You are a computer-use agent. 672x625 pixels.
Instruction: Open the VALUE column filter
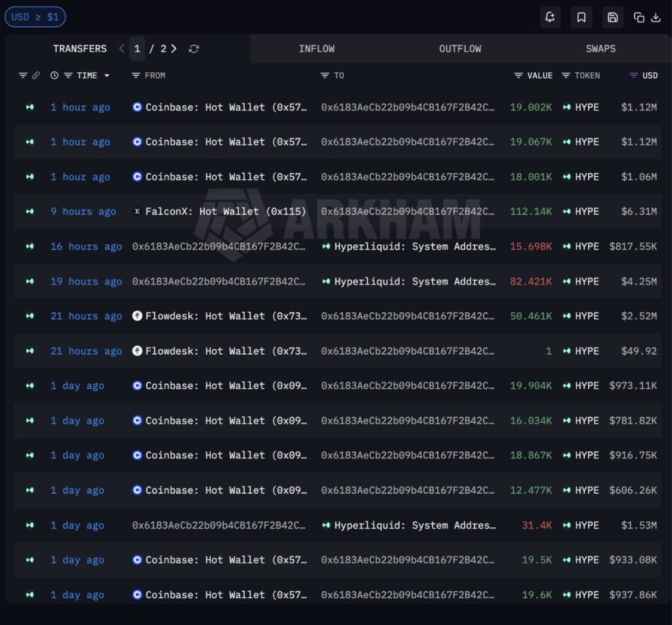518,75
